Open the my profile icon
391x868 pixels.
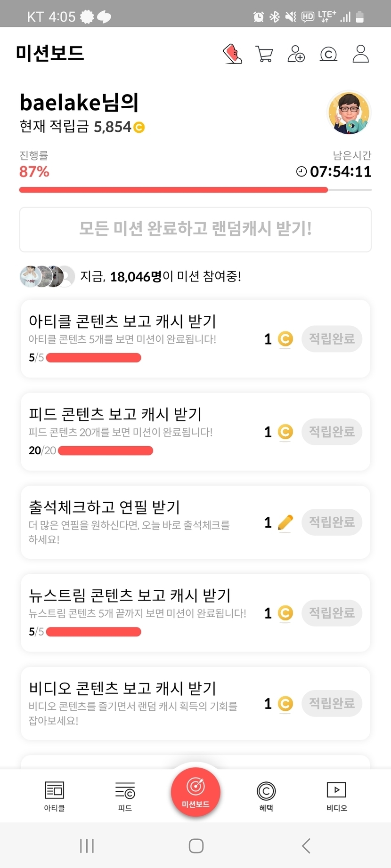[x=360, y=54]
